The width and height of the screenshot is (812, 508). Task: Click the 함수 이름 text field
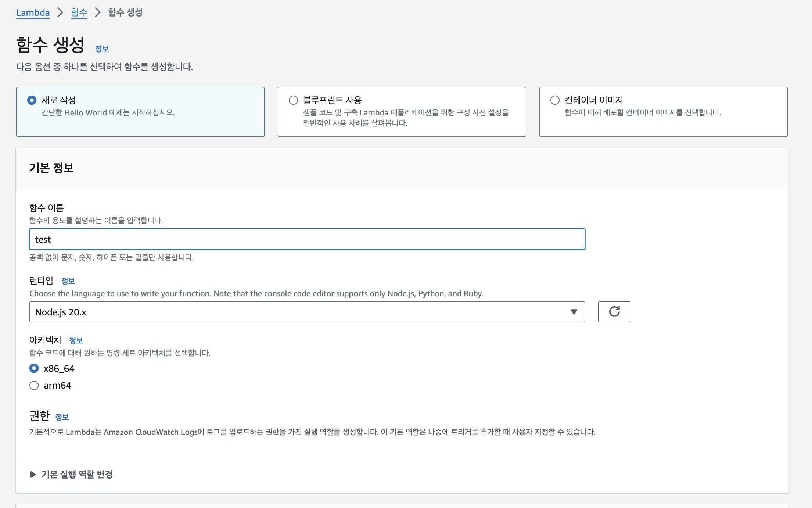(307, 239)
